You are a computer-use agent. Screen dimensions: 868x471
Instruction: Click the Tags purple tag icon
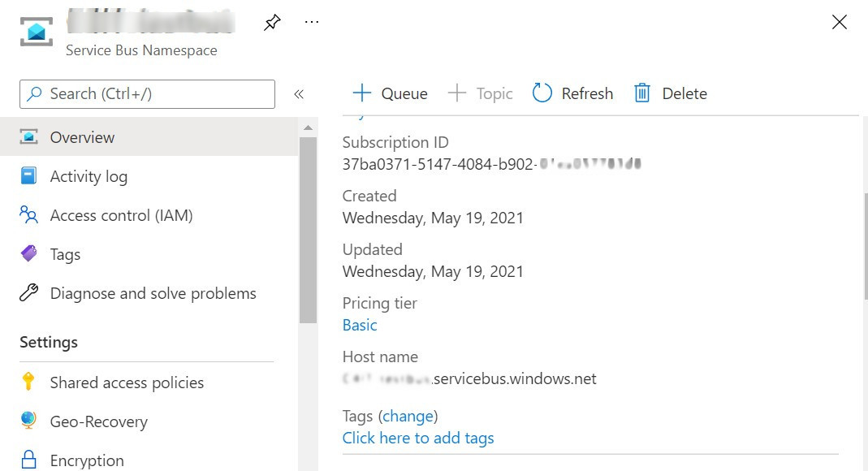pos(28,254)
